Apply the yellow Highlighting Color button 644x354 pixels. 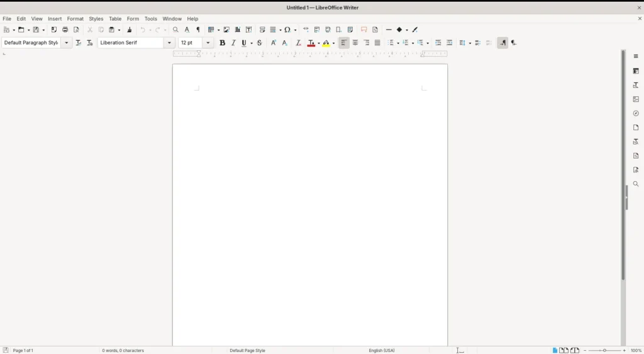pyautogui.click(x=326, y=43)
